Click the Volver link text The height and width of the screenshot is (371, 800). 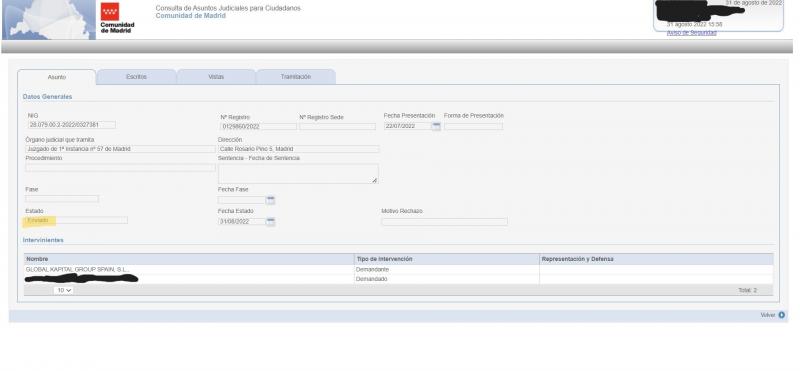(767, 315)
